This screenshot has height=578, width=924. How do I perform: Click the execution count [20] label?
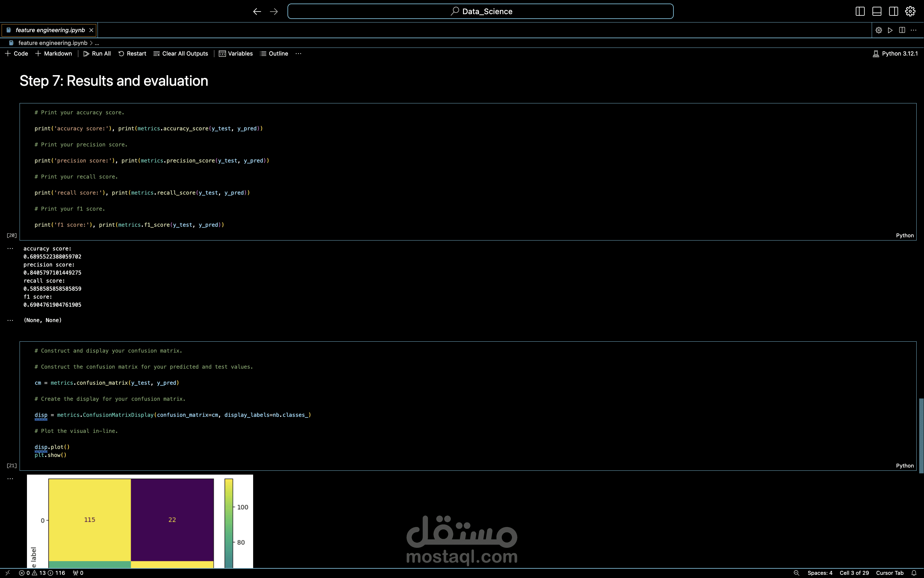click(x=12, y=235)
